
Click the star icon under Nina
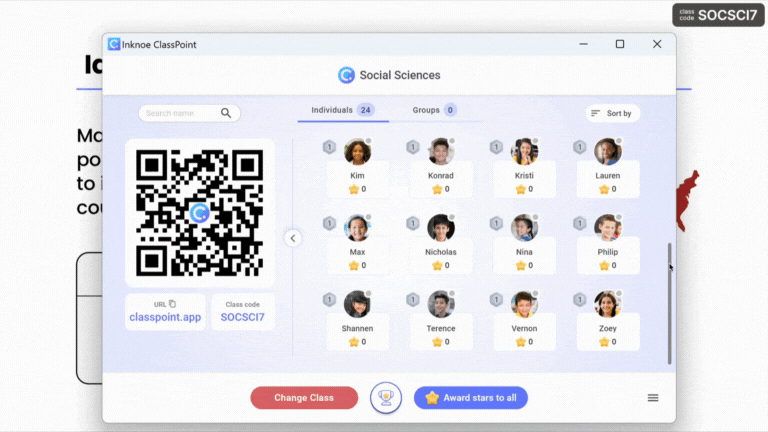pos(521,265)
